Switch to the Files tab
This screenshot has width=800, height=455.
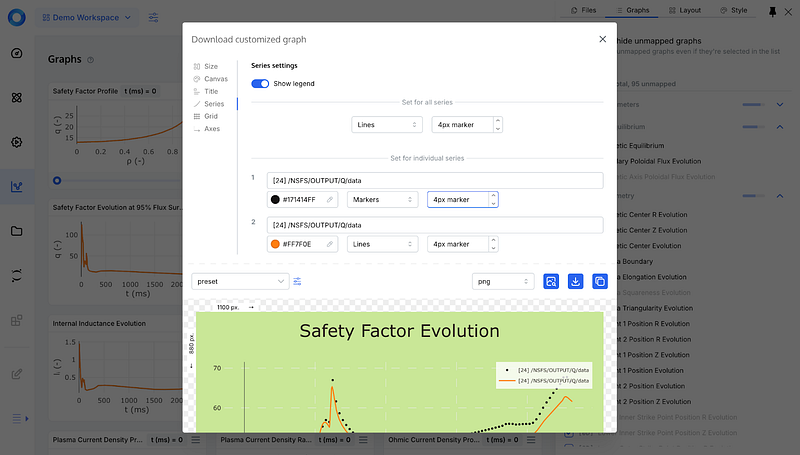pos(583,10)
